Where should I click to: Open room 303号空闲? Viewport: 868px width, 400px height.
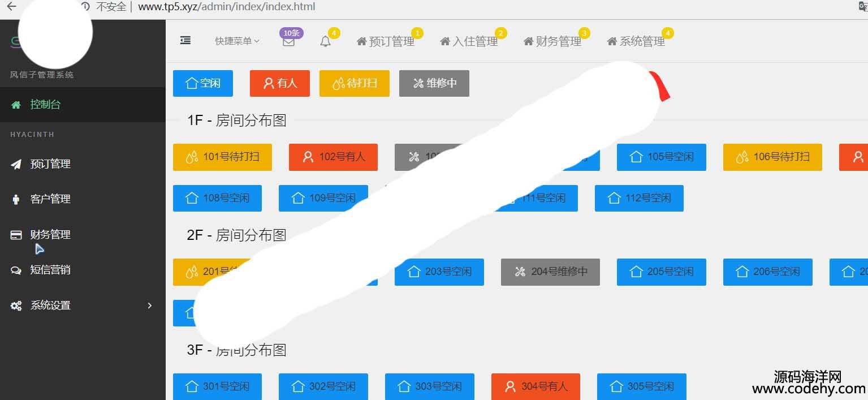pos(430,386)
